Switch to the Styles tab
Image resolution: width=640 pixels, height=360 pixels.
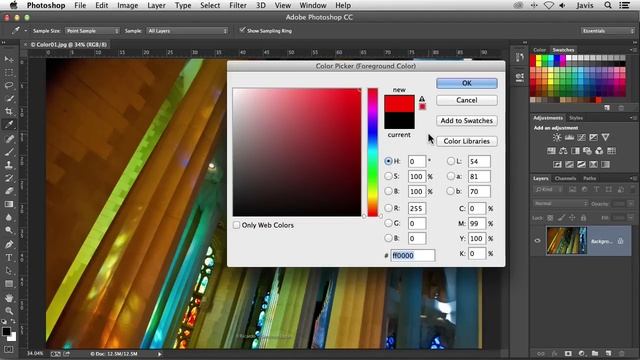576,118
